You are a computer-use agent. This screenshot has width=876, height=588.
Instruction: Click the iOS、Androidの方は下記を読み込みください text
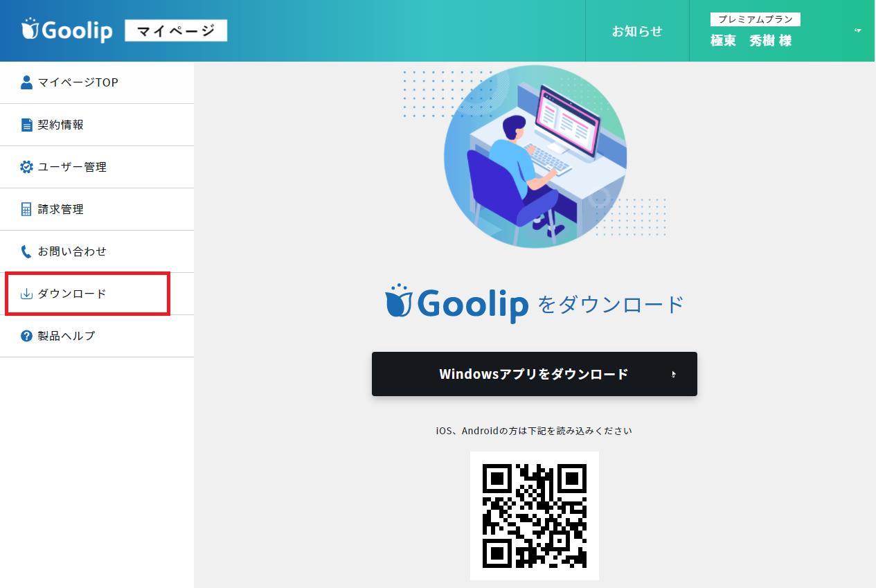(x=534, y=431)
